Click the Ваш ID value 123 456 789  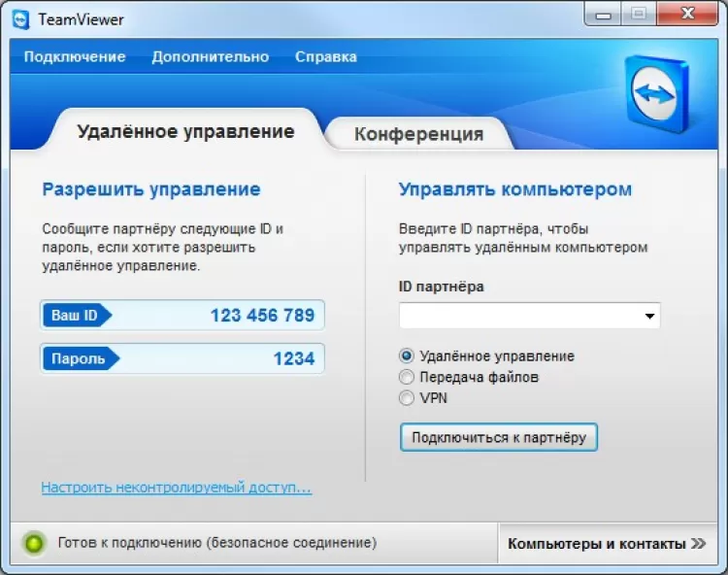(262, 316)
